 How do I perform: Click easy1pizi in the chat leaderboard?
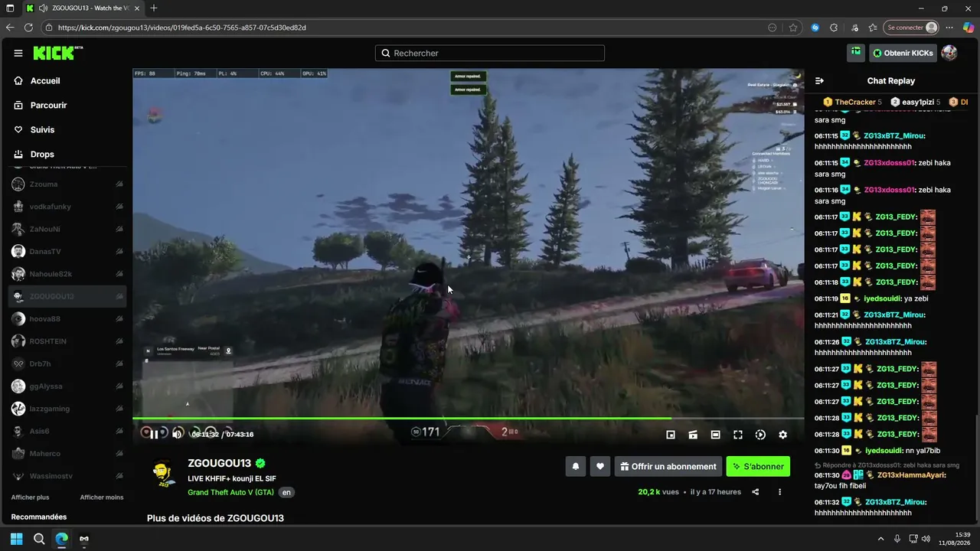tap(915, 103)
